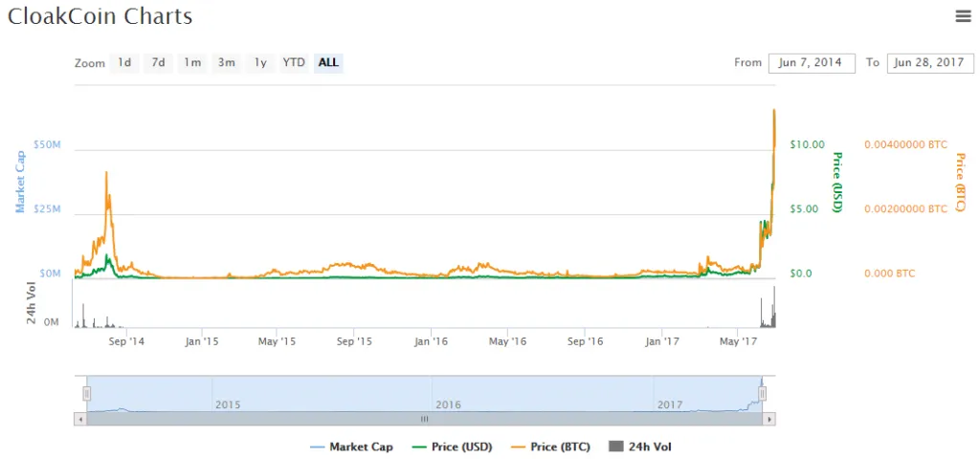980x459 pixels.
Task: Click the navigator scrollbar left arrow
Action: pos(80,419)
